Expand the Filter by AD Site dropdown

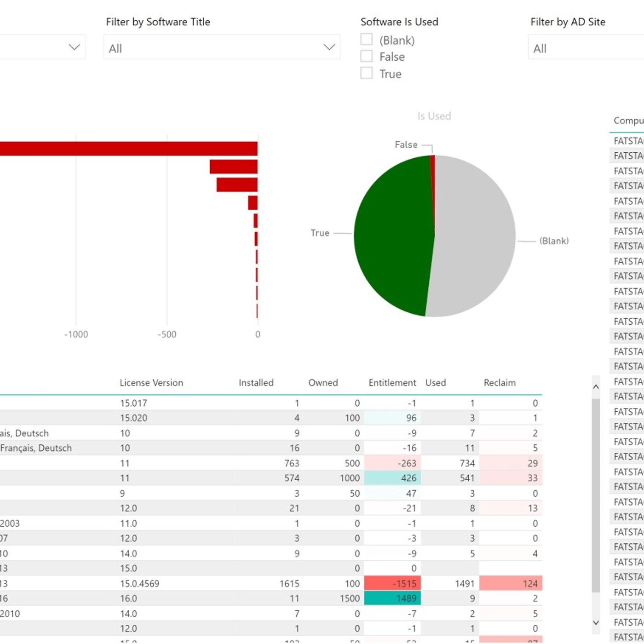(x=585, y=48)
